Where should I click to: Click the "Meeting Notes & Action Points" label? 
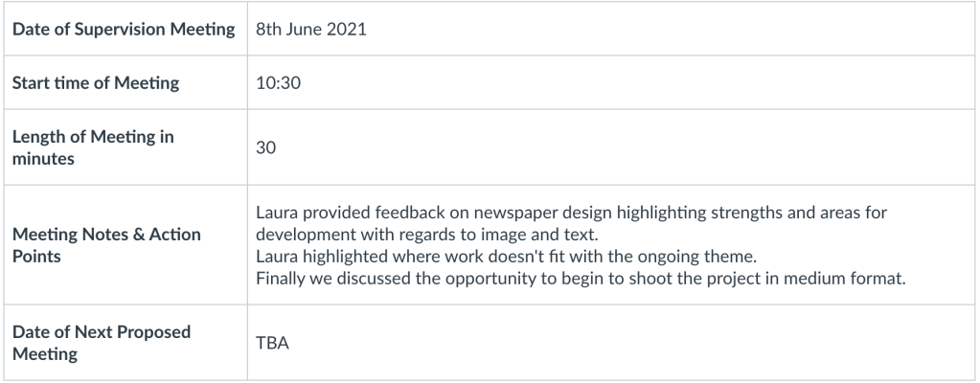click(x=106, y=245)
